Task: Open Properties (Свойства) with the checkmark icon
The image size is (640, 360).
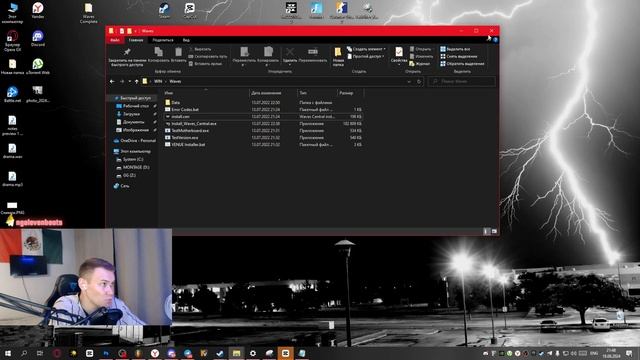Action: point(399,52)
